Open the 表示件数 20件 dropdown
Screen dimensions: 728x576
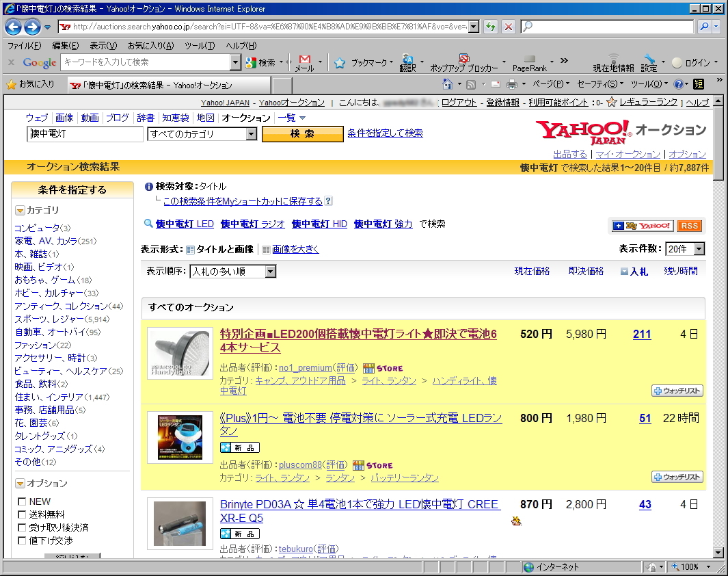686,249
